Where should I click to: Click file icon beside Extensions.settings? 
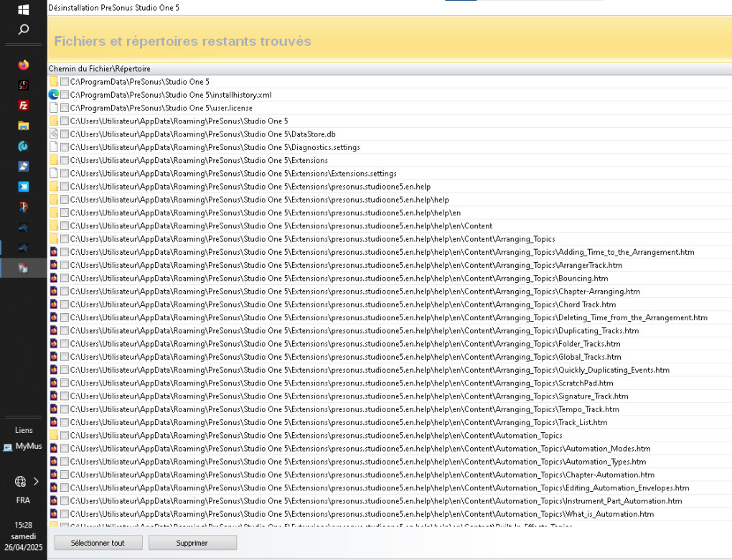point(54,173)
